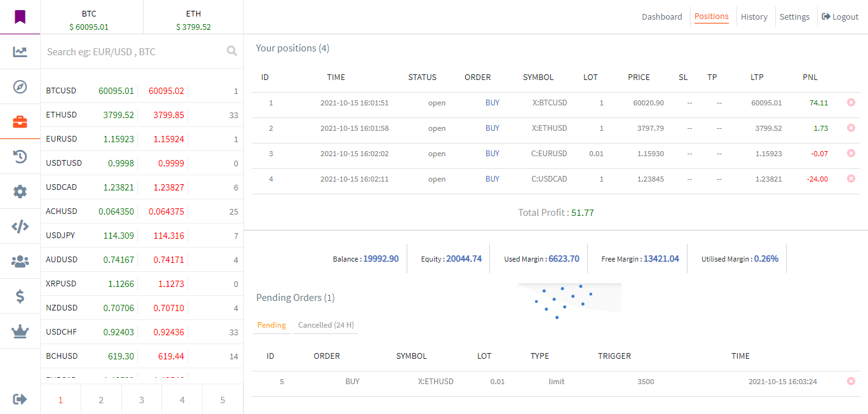Open the dollar sign icon
Screen dimensions: 868x414
tap(20, 296)
